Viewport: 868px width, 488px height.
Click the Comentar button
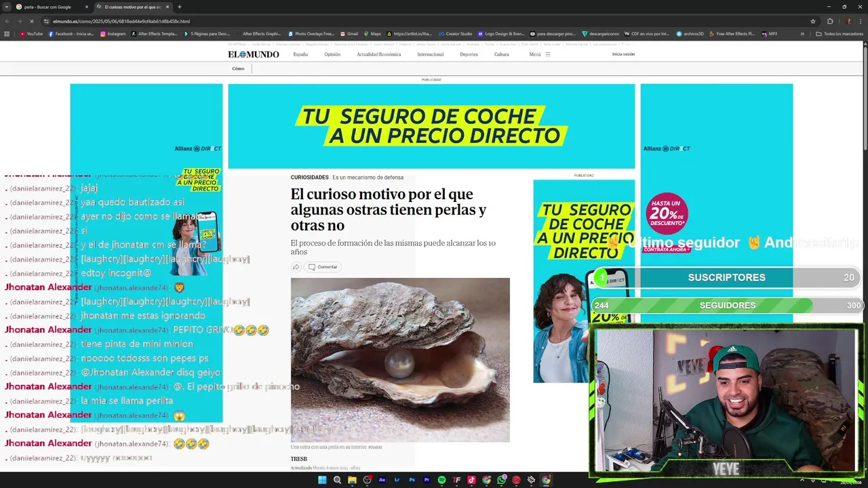point(323,267)
